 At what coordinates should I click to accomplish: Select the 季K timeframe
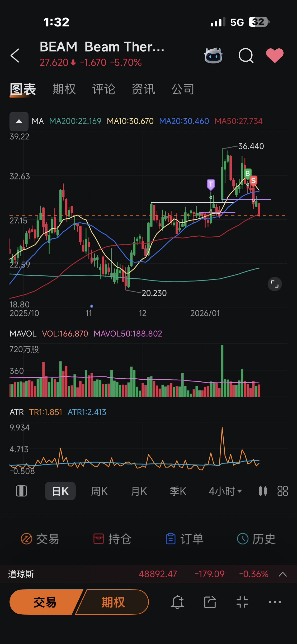point(178,491)
